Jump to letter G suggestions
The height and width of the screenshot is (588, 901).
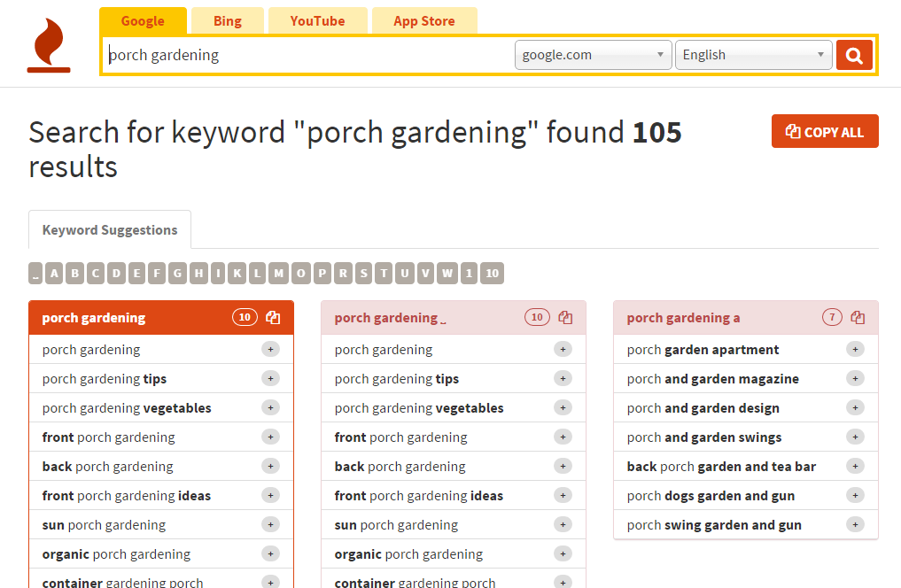[x=177, y=274]
